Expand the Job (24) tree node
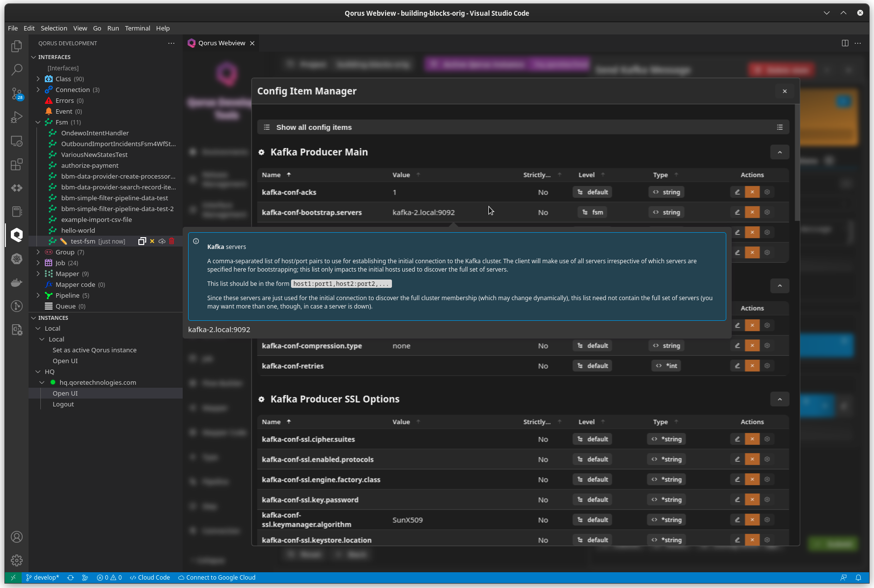Viewport: 874px width, 588px height. (x=38, y=263)
